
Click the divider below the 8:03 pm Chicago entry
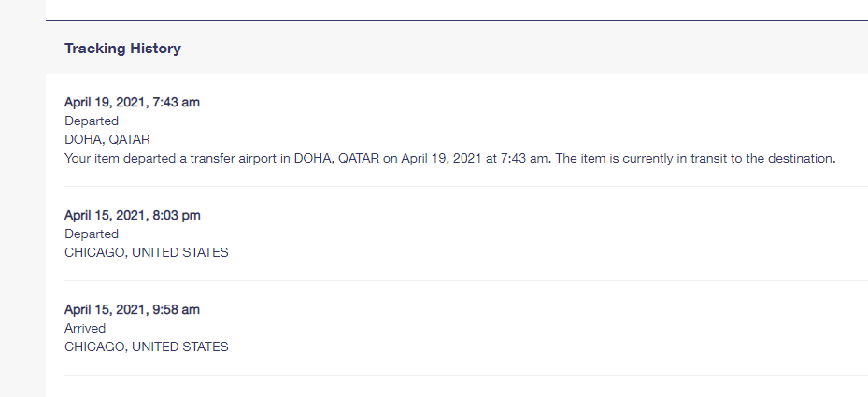click(466, 281)
